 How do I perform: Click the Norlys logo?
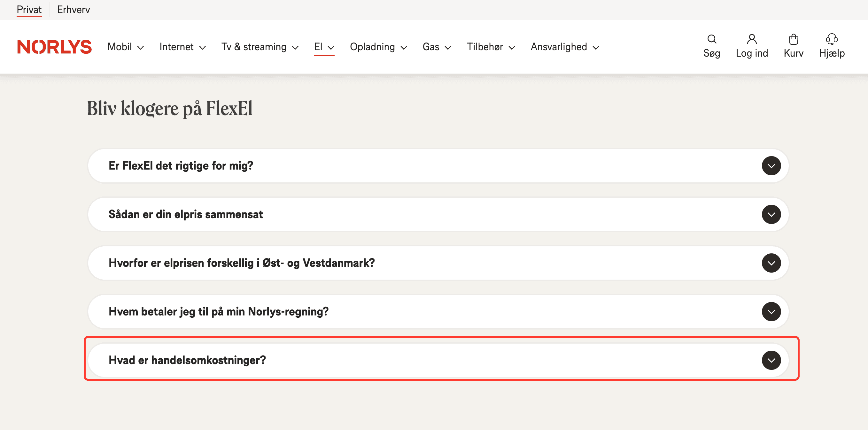(x=54, y=47)
